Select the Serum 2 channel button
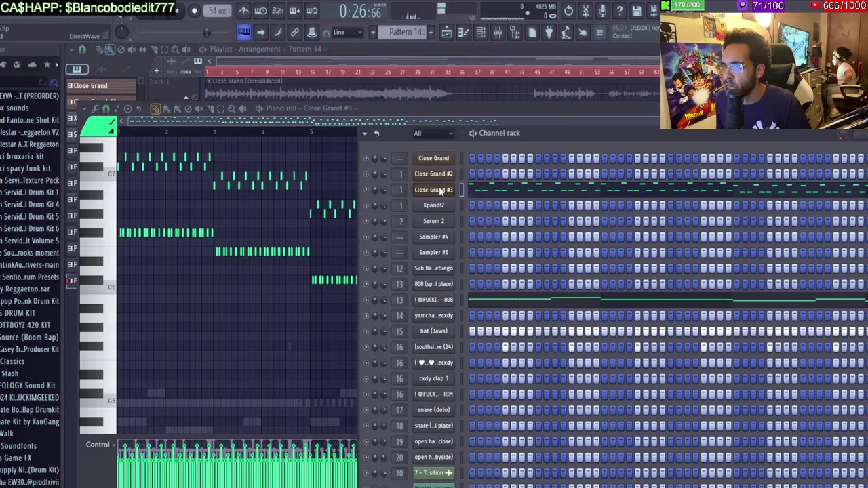Viewport: 868px width, 488px height. 433,221
